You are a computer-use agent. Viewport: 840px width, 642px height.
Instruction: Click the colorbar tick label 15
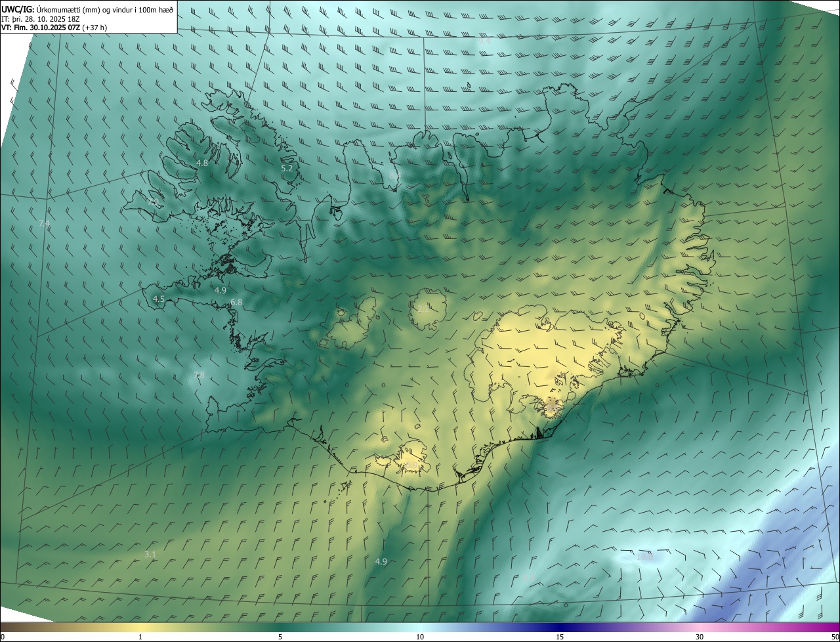[x=560, y=637]
